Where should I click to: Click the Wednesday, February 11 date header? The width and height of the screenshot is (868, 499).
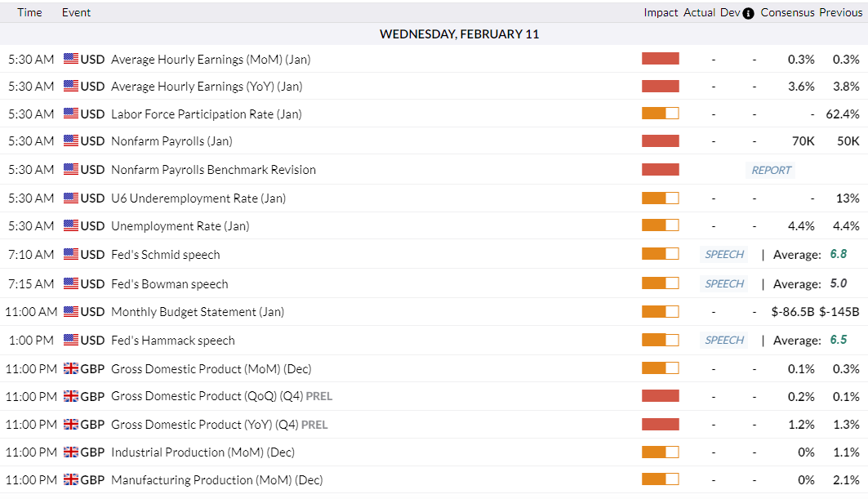pos(459,34)
